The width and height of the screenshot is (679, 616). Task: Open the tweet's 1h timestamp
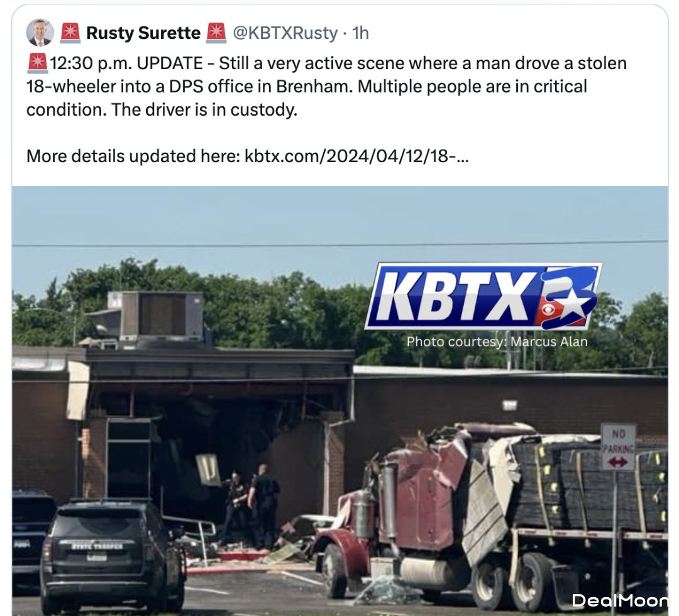pos(360,33)
